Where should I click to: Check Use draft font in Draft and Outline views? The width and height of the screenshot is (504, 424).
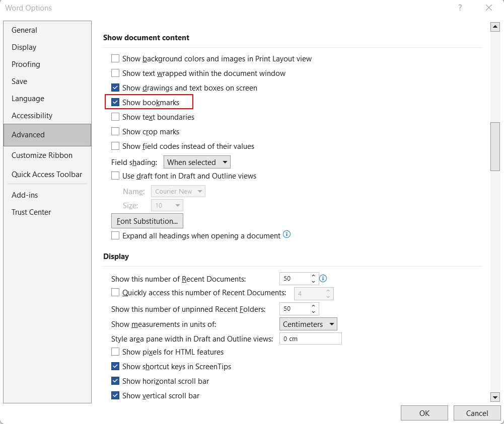pos(115,176)
